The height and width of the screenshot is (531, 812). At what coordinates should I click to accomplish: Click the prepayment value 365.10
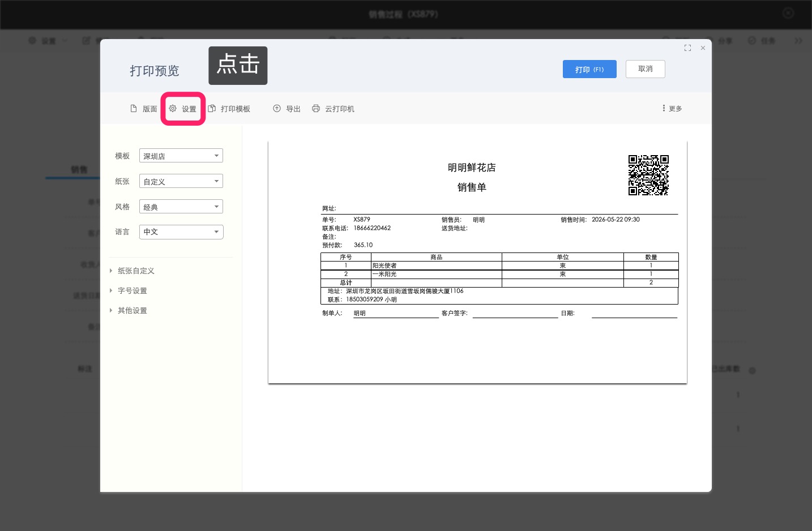point(363,245)
